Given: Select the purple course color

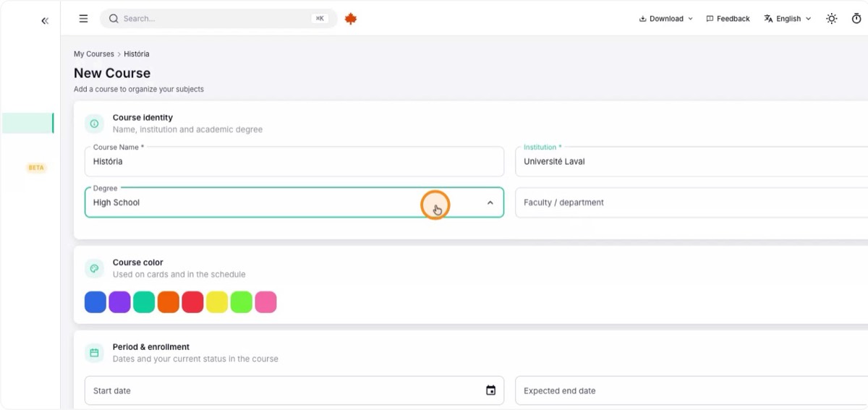Looking at the screenshot, I should coord(119,302).
